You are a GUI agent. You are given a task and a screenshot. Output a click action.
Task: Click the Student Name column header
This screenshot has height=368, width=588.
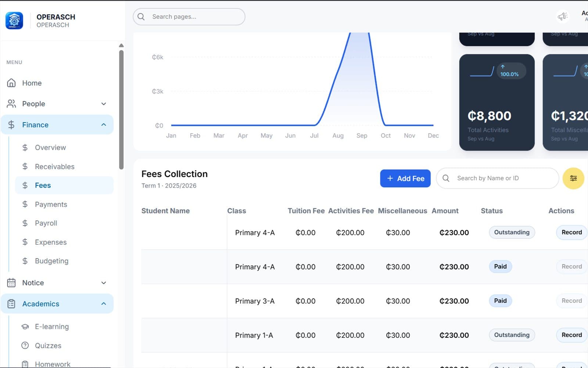(x=165, y=211)
